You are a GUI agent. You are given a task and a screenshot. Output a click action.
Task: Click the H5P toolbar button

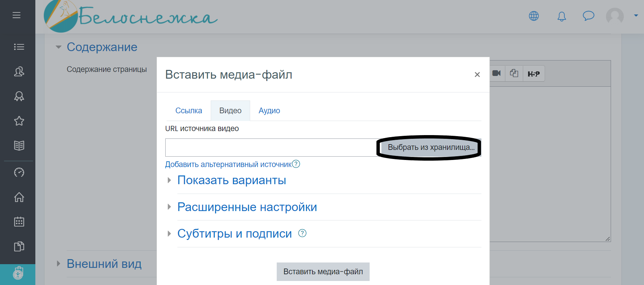tap(534, 74)
